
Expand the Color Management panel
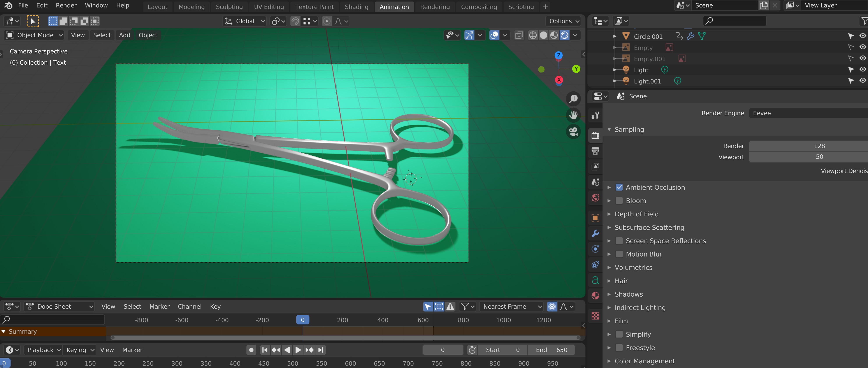tap(644, 361)
